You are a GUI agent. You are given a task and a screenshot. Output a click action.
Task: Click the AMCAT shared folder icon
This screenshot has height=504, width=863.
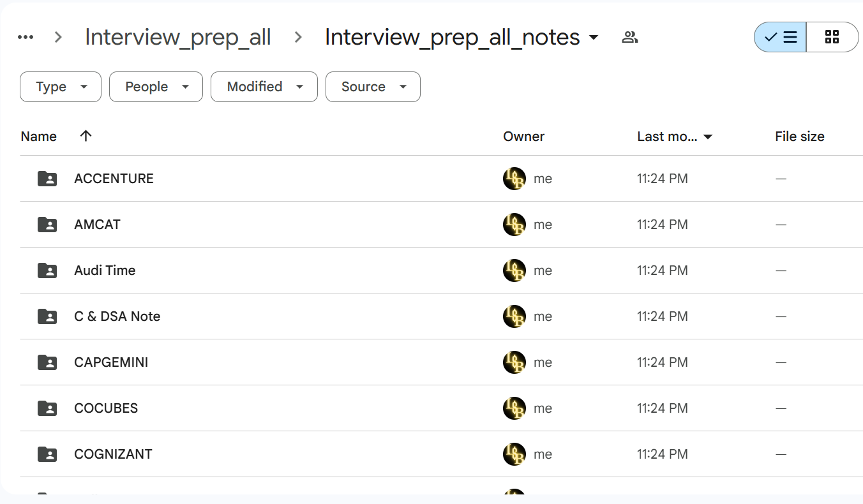click(x=47, y=225)
